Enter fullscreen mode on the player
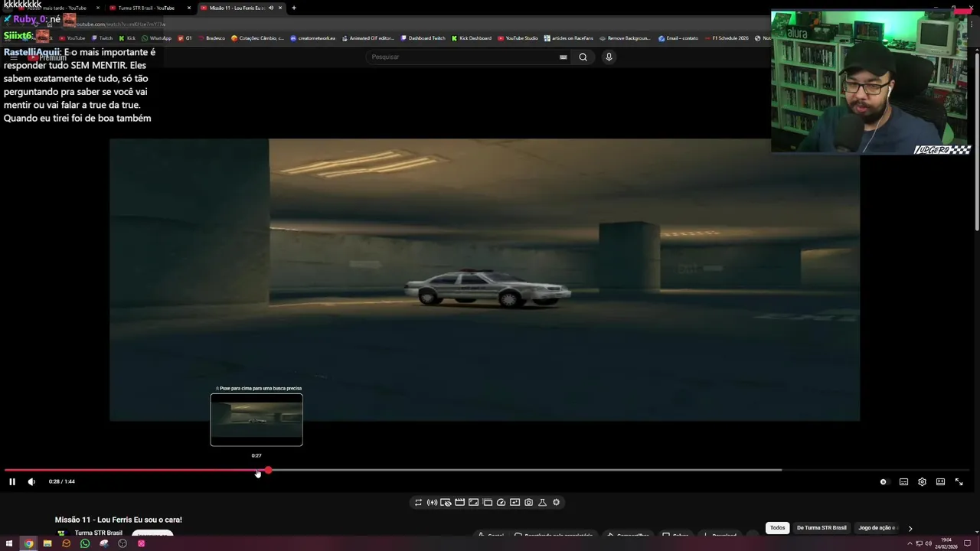Viewport: 980px width, 551px height. click(x=959, y=481)
